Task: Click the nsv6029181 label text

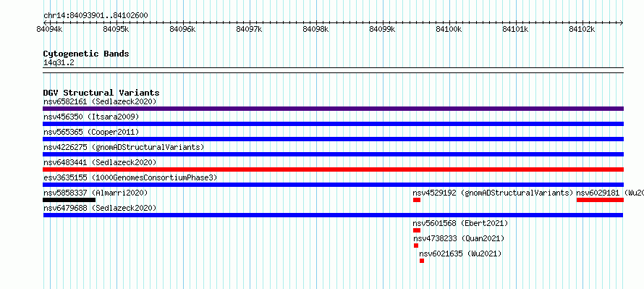Action: [610, 193]
